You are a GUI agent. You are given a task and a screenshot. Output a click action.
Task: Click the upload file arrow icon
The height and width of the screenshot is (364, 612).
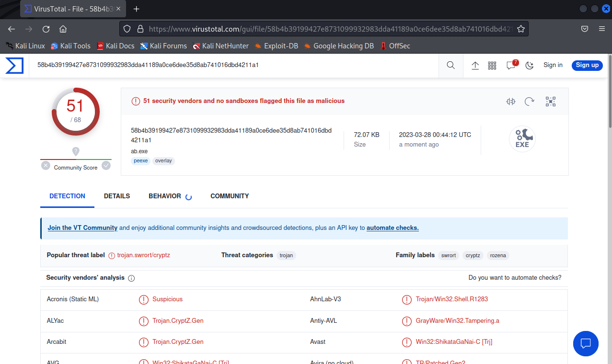click(x=475, y=66)
